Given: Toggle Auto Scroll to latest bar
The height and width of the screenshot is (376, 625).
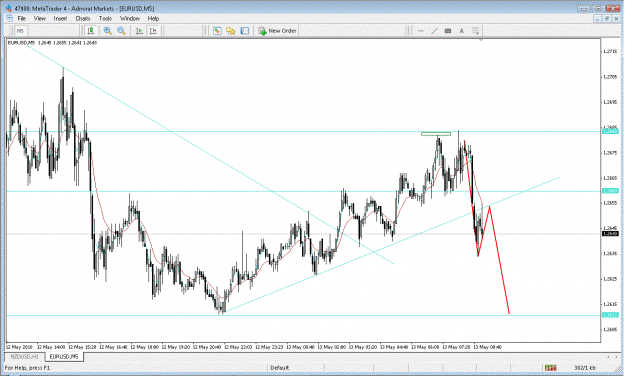Looking at the screenshot, I should click(x=139, y=31).
